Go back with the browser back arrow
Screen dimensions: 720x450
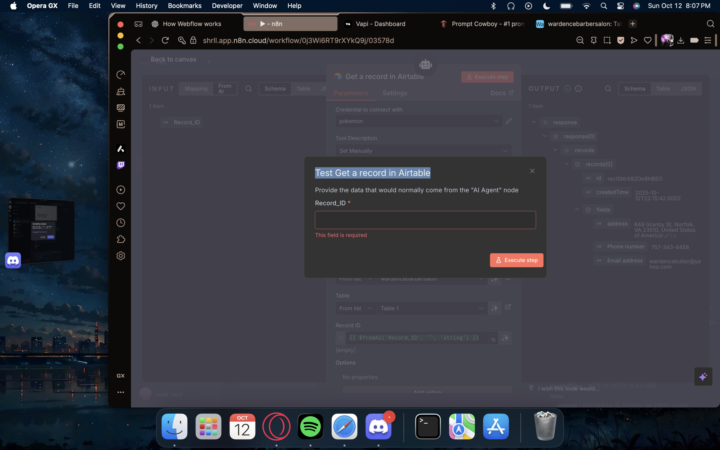click(138, 40)
